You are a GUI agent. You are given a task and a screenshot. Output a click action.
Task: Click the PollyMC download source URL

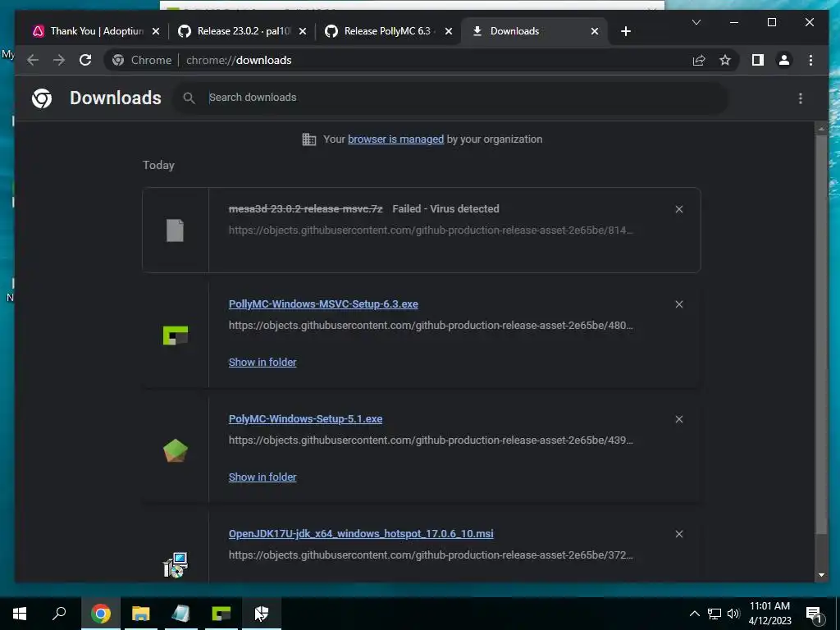[431, 325]
